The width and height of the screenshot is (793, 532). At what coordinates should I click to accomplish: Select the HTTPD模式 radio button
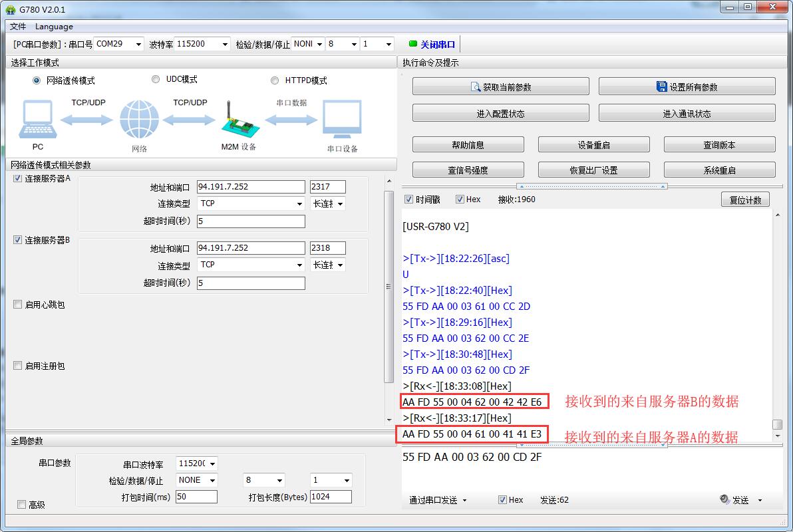[275, 80]
